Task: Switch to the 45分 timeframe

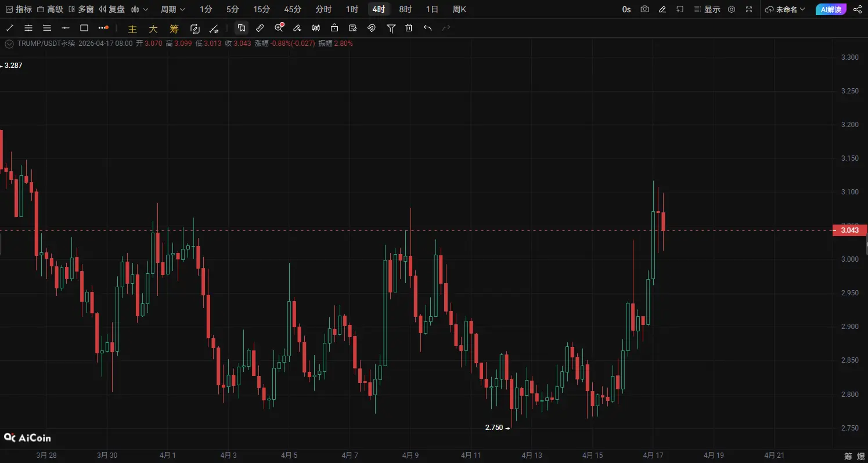Action: pyautogui.click(x=293, y=9)
